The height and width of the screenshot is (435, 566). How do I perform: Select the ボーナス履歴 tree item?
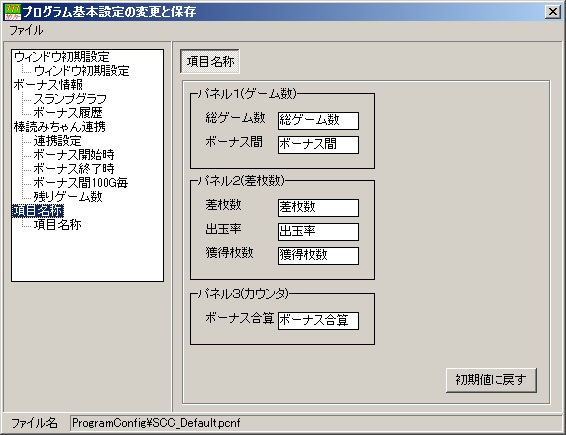click(x=68, y=113)
